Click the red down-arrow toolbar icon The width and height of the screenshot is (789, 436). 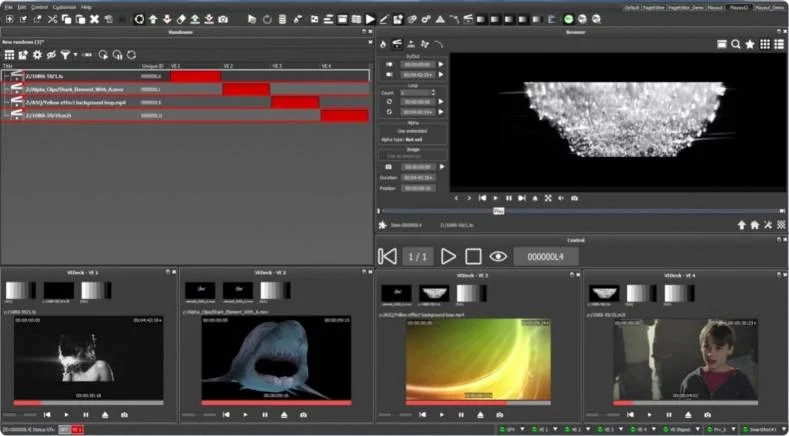click(x=168, y=20)
